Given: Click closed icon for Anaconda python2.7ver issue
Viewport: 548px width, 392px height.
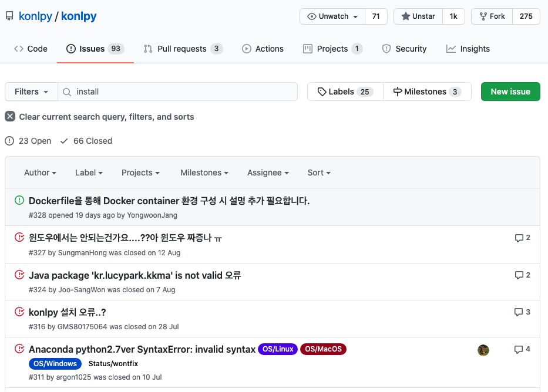Looking at the screenshot, I should click(19, 349).
